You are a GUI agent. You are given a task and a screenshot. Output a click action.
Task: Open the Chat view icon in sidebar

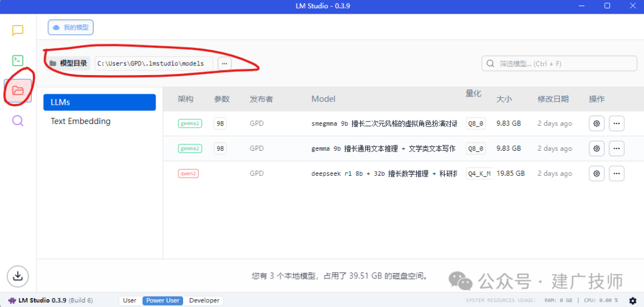pyautogui.click(x=18, y=30)
